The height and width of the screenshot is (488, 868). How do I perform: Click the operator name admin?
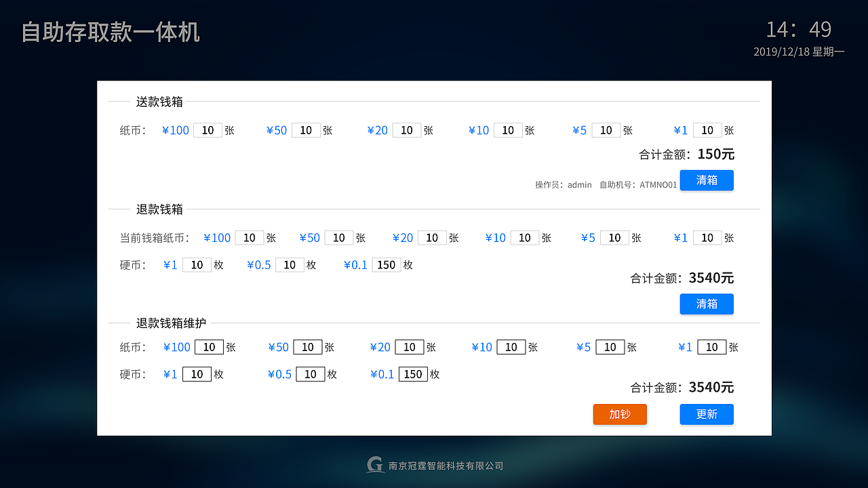pyautogui.click(x=579, y=184)
